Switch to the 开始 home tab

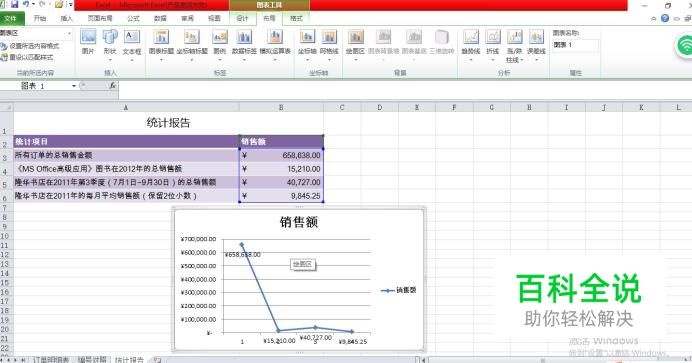pyautogui.click(x=40, y=19)
